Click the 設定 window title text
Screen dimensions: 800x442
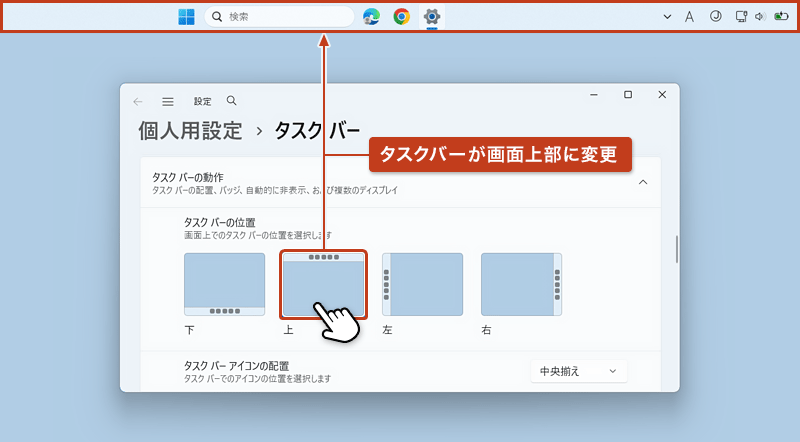(203, 102)
